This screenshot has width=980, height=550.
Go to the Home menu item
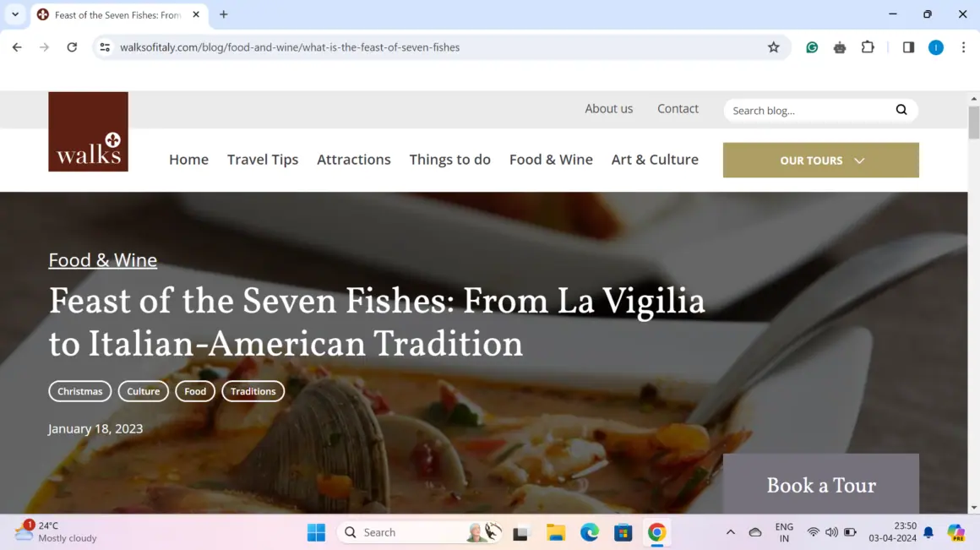pos(188,160)
